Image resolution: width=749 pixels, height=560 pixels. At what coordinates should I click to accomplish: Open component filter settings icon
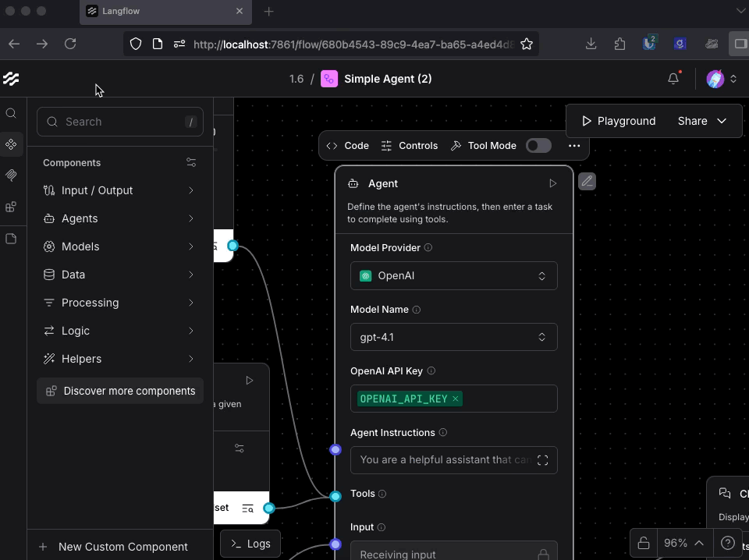[191, 163]
